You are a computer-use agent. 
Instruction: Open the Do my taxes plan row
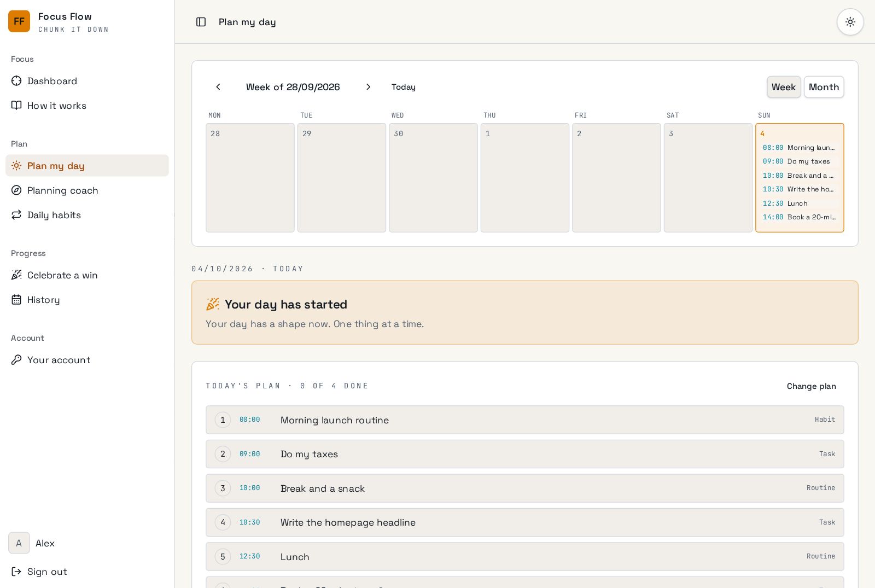[525, 454]
